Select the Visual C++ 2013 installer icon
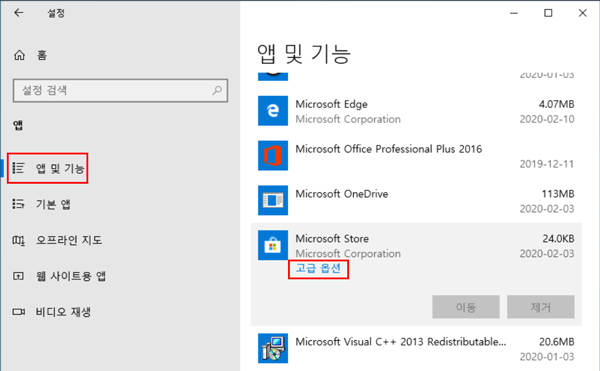 coord(273,348)
